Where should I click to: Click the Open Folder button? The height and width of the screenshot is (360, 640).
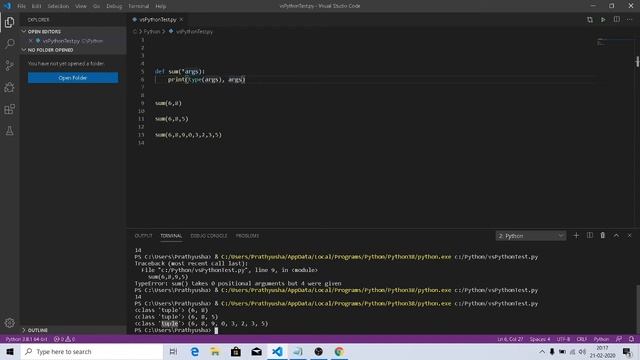(73, 78)
